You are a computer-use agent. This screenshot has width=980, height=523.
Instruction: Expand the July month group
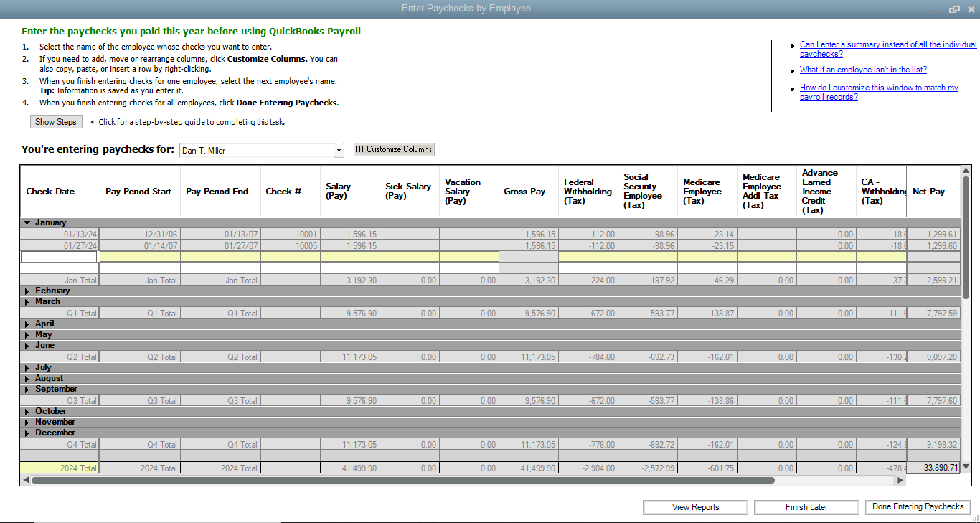coord(27,368)
